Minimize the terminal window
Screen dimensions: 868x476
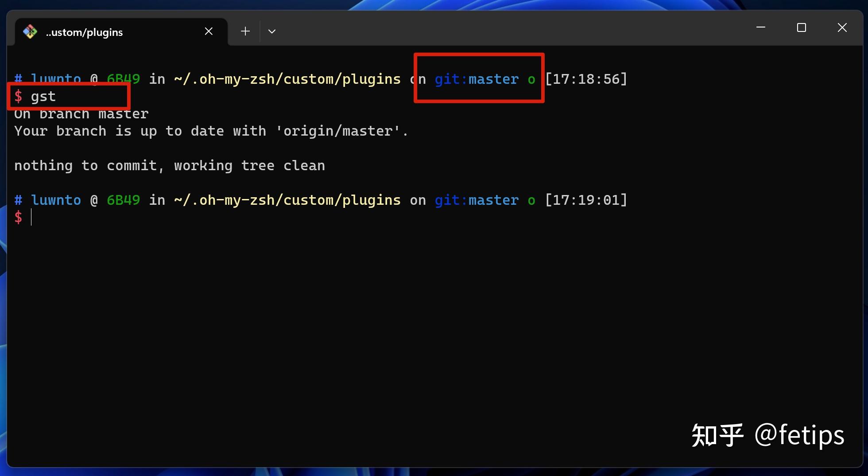click(x=761, y=27)
